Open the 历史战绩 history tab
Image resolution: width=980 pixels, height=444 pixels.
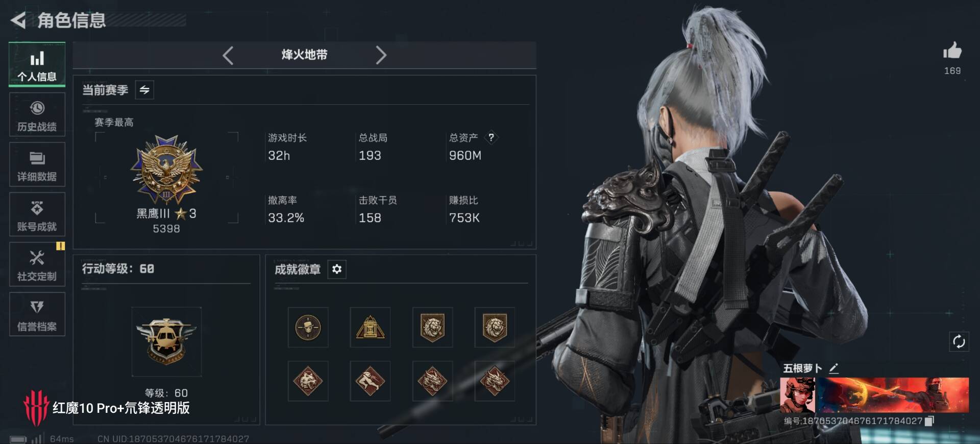pos(37,115)
